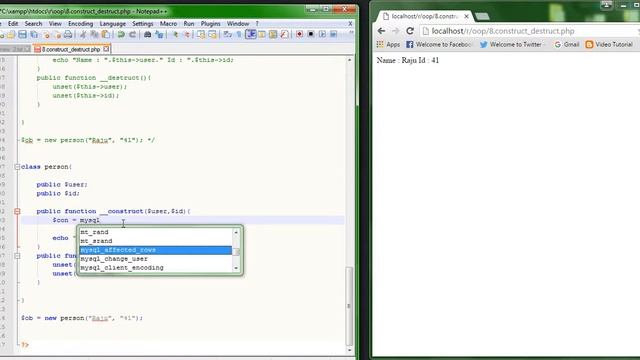Open the Language menu
640x360 pixels.
point(113,24)
